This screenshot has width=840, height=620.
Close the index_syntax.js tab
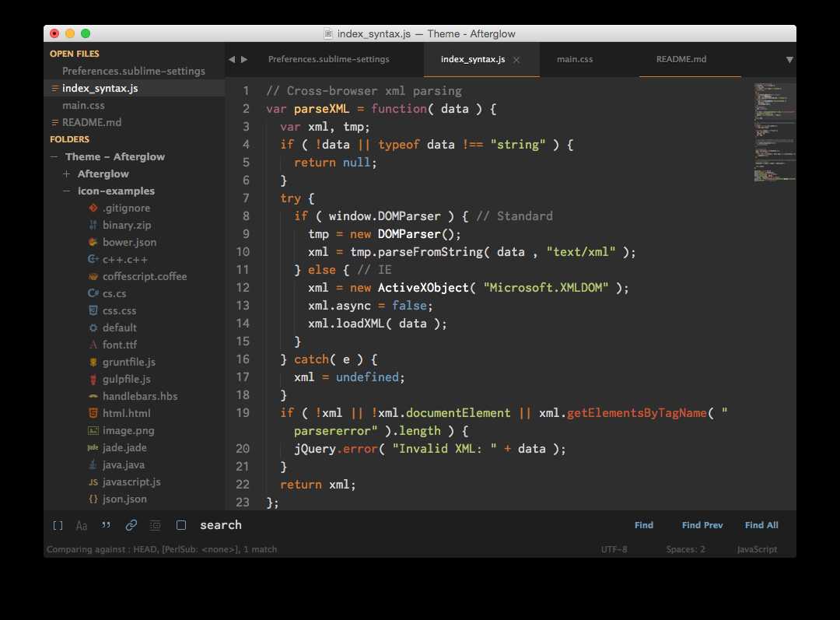coord(516,60)
